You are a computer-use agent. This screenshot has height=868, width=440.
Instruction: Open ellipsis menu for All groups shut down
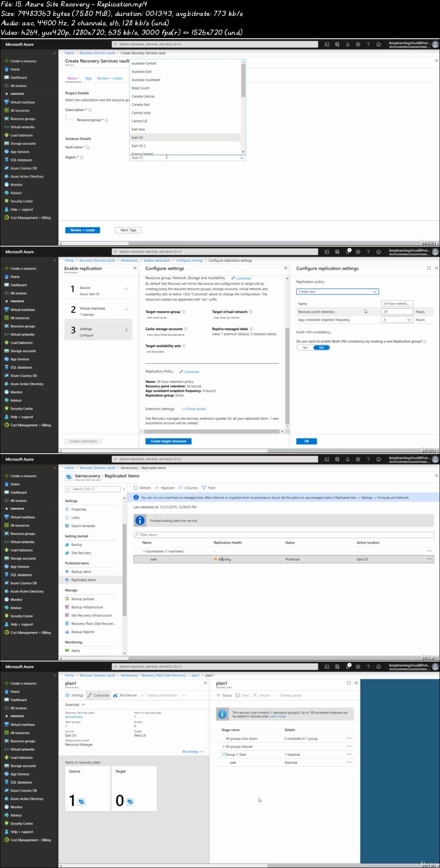pyautogui.click(x=349, y=738)
